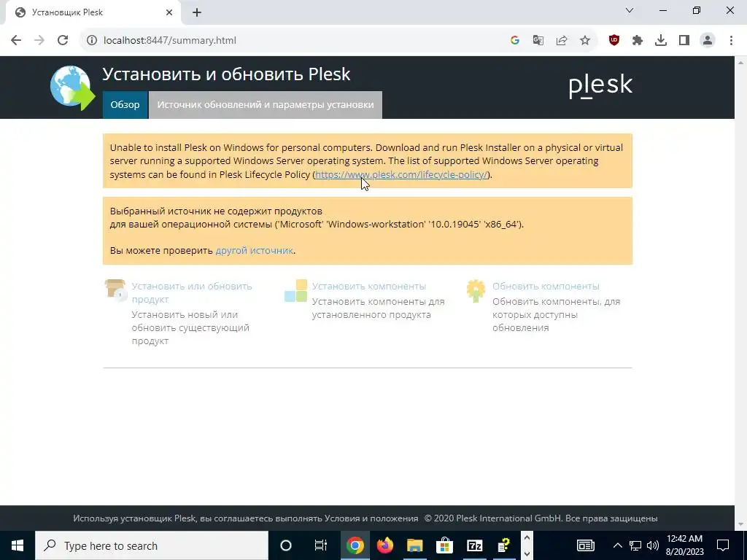Click the share page icon
Viewport: 747px width, 560px height.
562,41
